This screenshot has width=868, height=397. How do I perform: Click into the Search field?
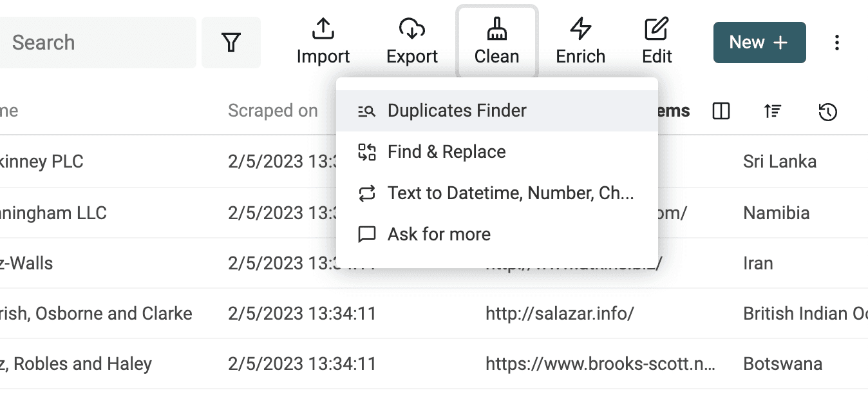97,43
